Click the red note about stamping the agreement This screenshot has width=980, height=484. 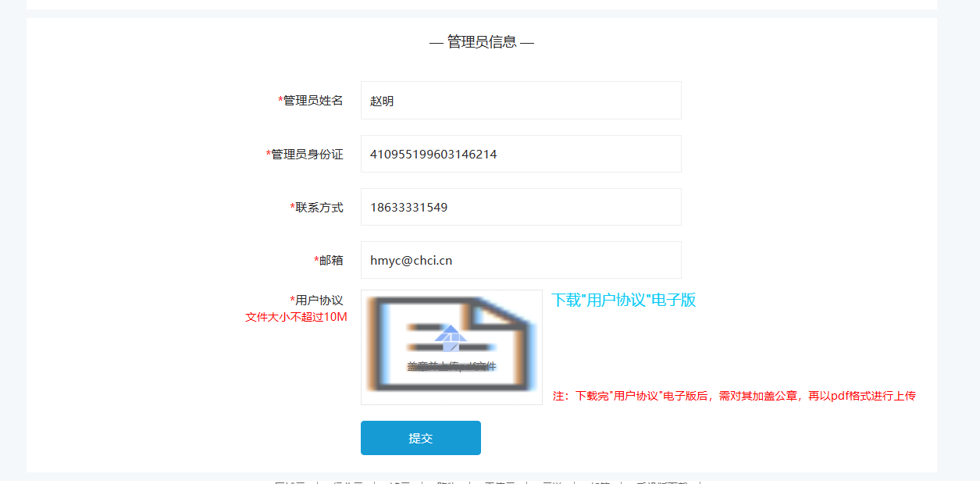(733, 396)
